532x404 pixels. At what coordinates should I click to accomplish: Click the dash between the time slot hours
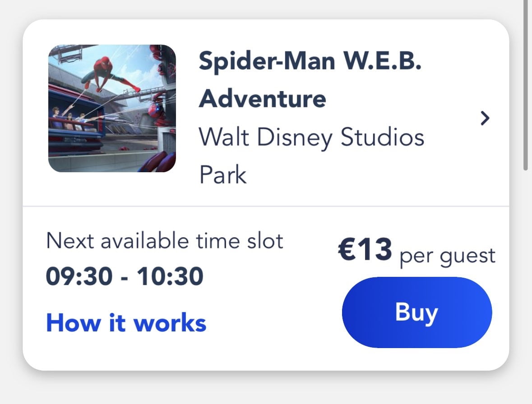[125, 277]
